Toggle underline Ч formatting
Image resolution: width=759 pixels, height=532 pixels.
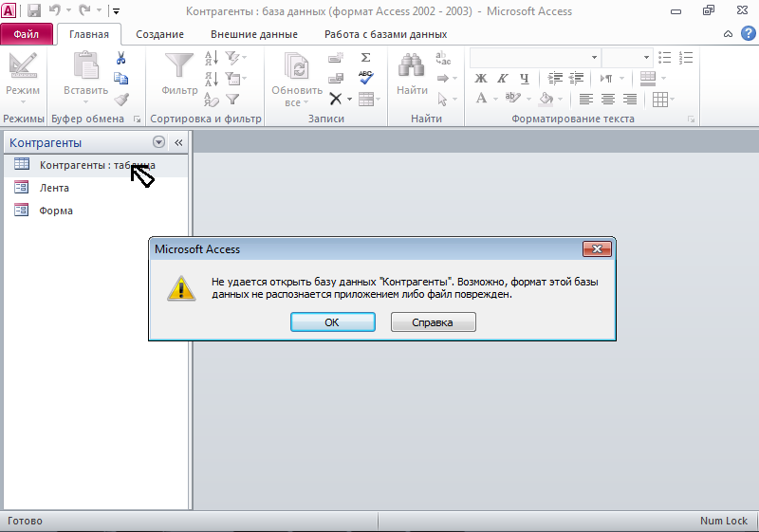(x=525, y=79)
